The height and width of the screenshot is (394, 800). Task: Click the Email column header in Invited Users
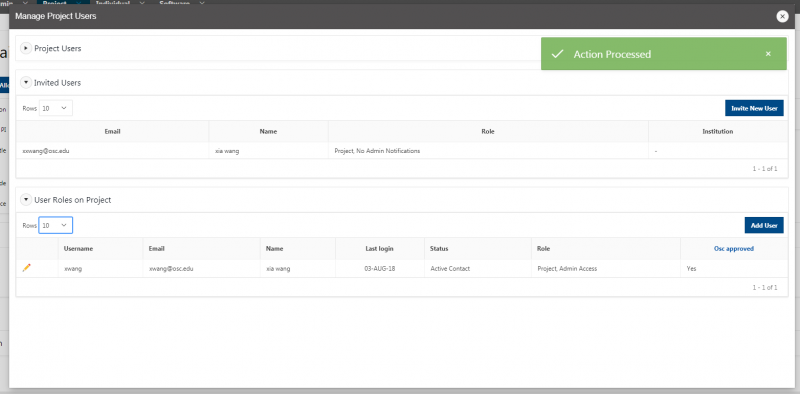(x=112, y=131)
